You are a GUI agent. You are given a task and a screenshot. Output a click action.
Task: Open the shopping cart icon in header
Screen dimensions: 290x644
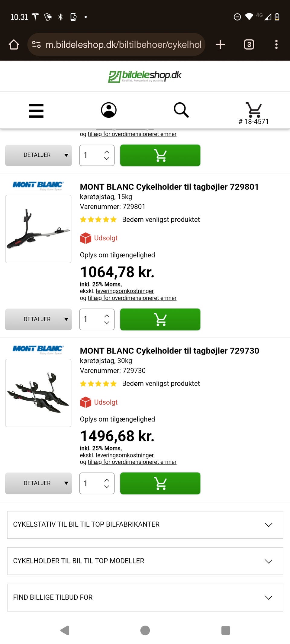click(253, 111)
